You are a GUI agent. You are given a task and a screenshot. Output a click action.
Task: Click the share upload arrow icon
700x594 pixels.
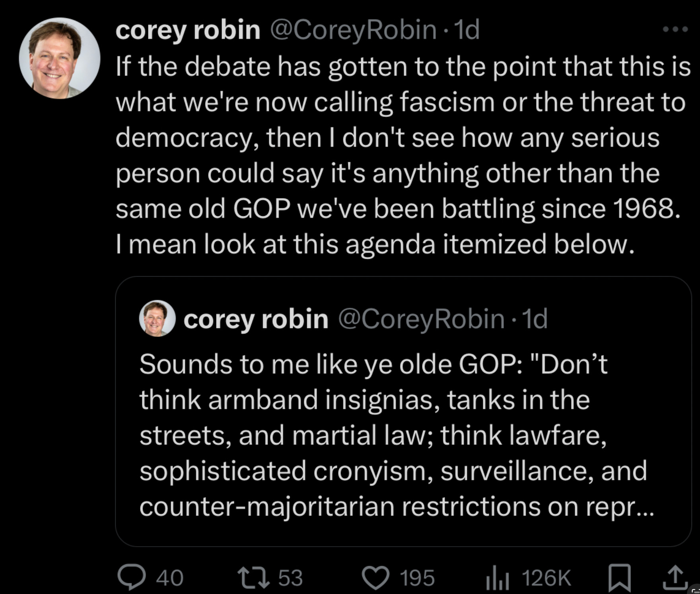point(675,577)
